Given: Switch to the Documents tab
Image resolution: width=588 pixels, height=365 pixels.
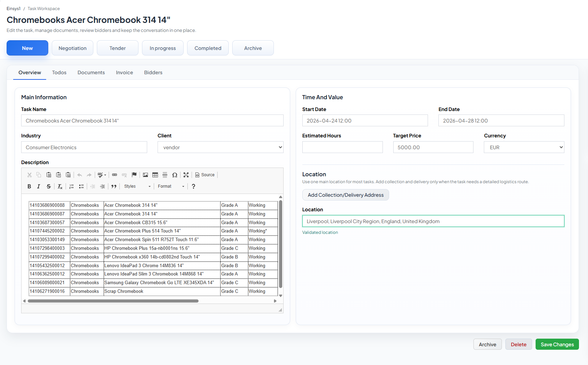Looking at the screenshot, I should coord(91,73).
